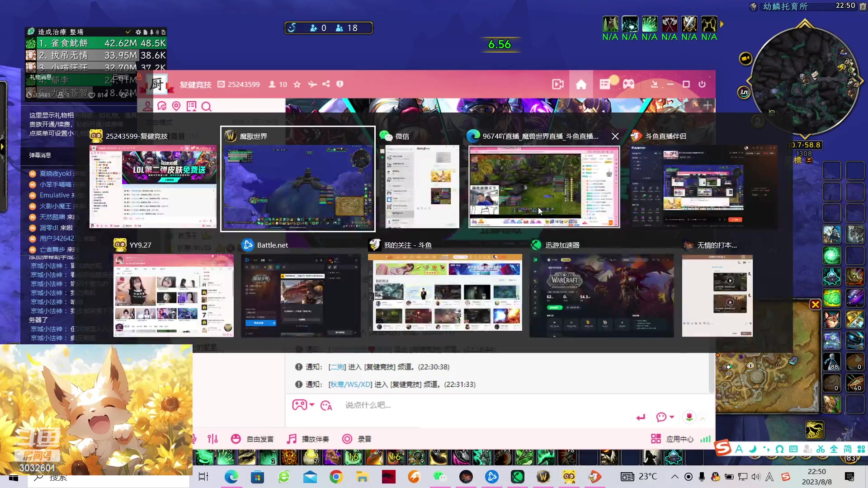Screen dimensions: 868x488
Task: Click the camera tracking icon beside minimap
Action: (x=745, y=59)
